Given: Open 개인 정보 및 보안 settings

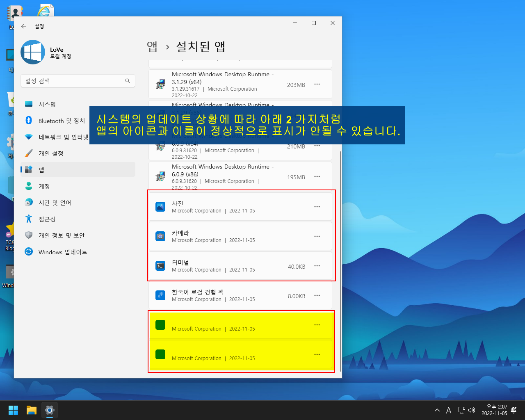Looking at the screenshot, I should coord(78,235).
